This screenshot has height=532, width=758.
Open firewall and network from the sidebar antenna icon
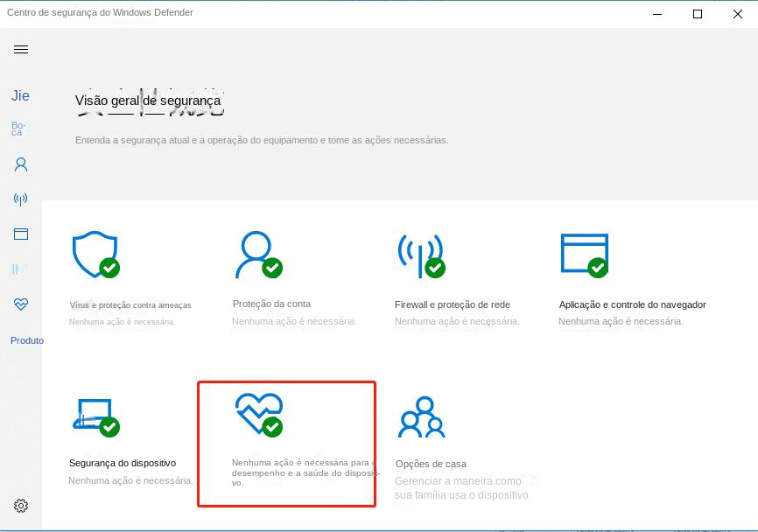(x=20, y=199)
